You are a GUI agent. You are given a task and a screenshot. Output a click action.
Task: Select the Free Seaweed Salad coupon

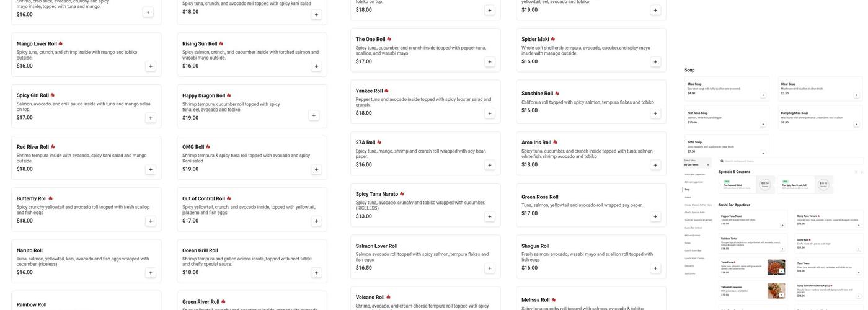click(738, 185)
